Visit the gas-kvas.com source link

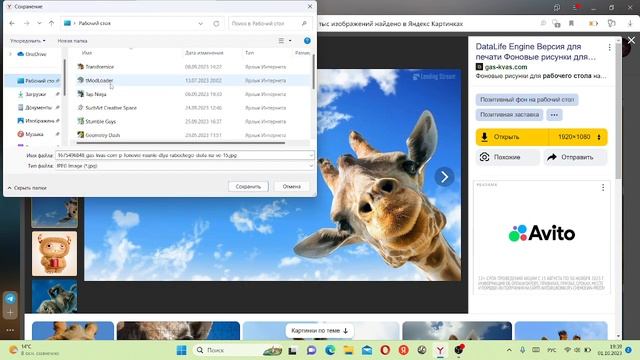506,67
